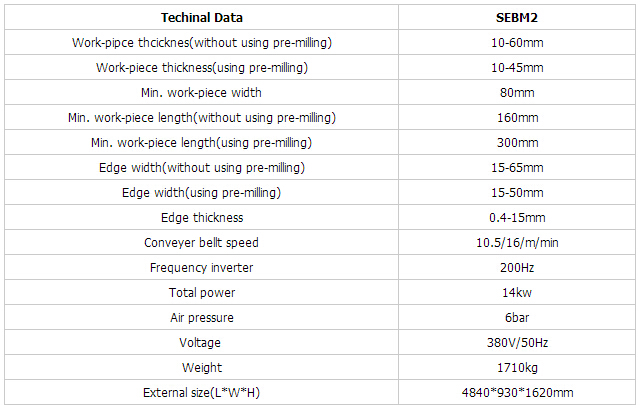Viewport: 640px width, 408px height.
Task: Select the 0.4-15mm edge thickness value
Action: pos(518,218)
